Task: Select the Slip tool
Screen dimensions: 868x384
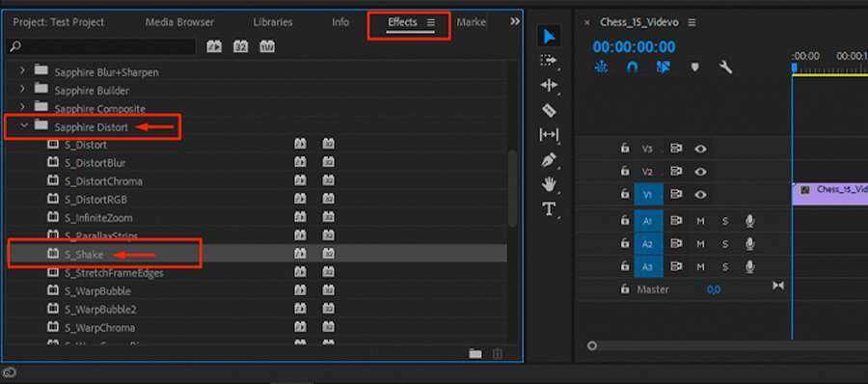Action: (549, 135)
